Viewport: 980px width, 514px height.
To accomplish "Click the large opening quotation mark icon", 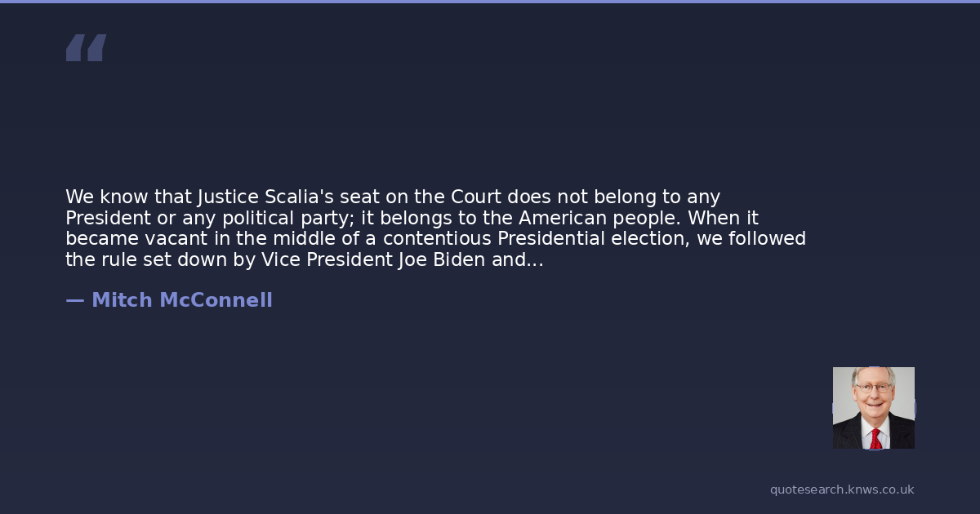I will 86,48.
